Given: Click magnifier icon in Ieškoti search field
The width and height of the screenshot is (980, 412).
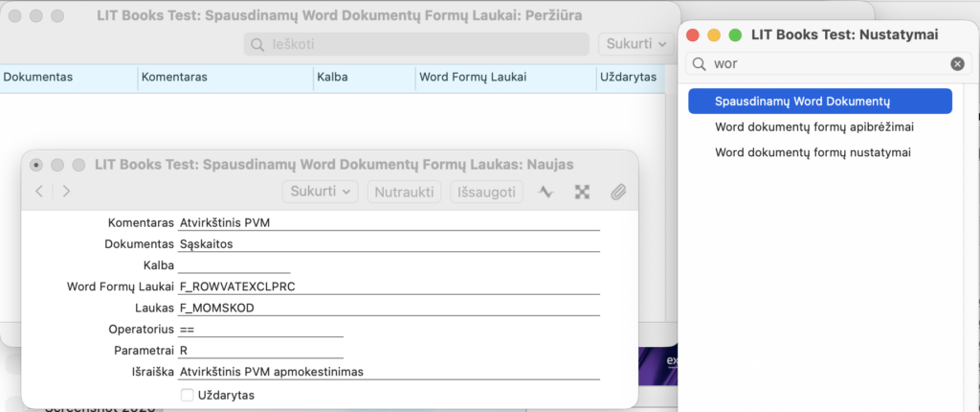Looking at the screenshot, I should pyautogui.click(x=256, y=44).
